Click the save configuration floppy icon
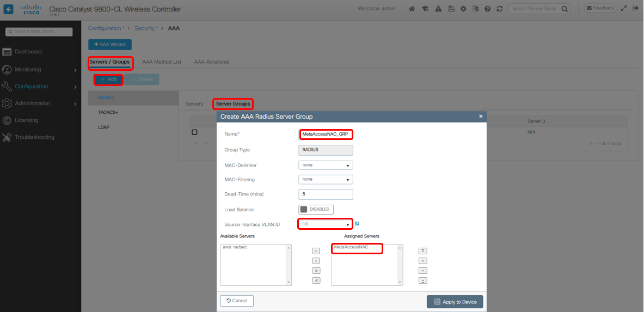The width and height of the screenshot is (644, 312). (451, 9)
